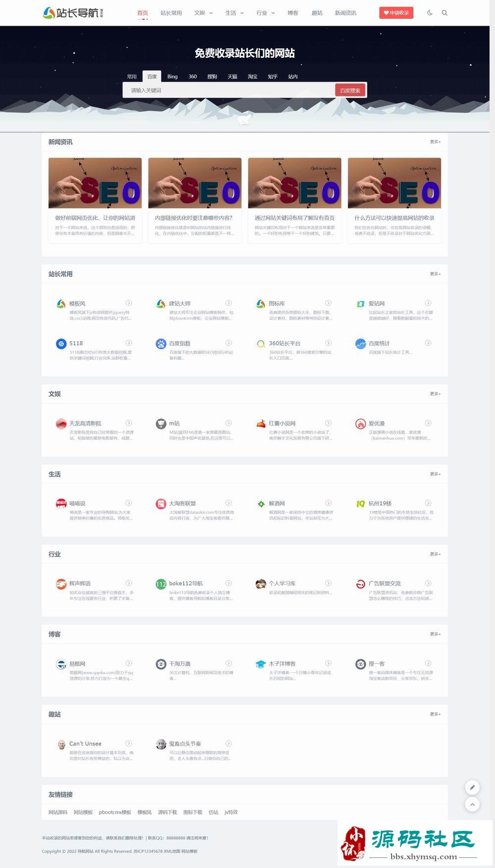Open the header search magnifier icon
The width and height of the screenshot is (495, 868).
445,13
